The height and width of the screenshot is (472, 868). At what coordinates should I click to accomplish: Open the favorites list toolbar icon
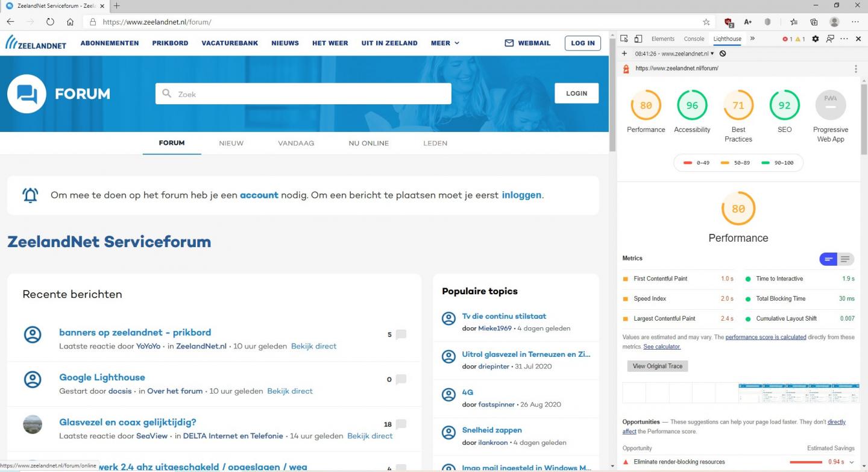pos(794,22)
